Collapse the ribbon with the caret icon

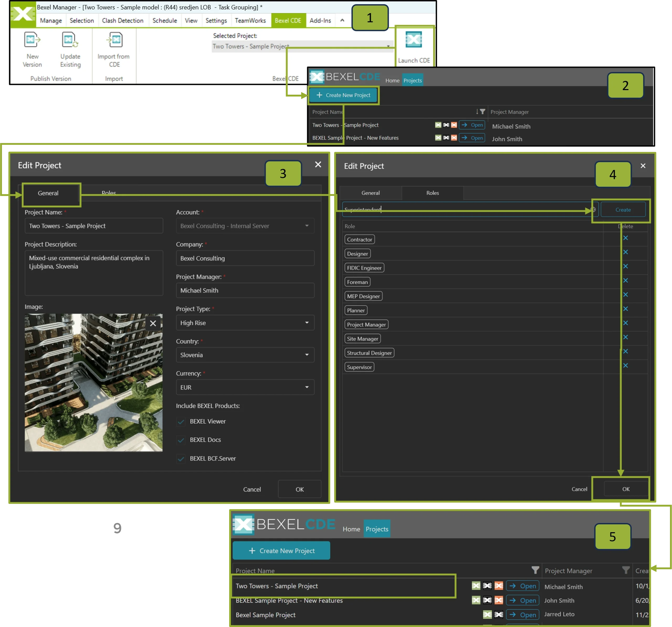click(342, 20)
